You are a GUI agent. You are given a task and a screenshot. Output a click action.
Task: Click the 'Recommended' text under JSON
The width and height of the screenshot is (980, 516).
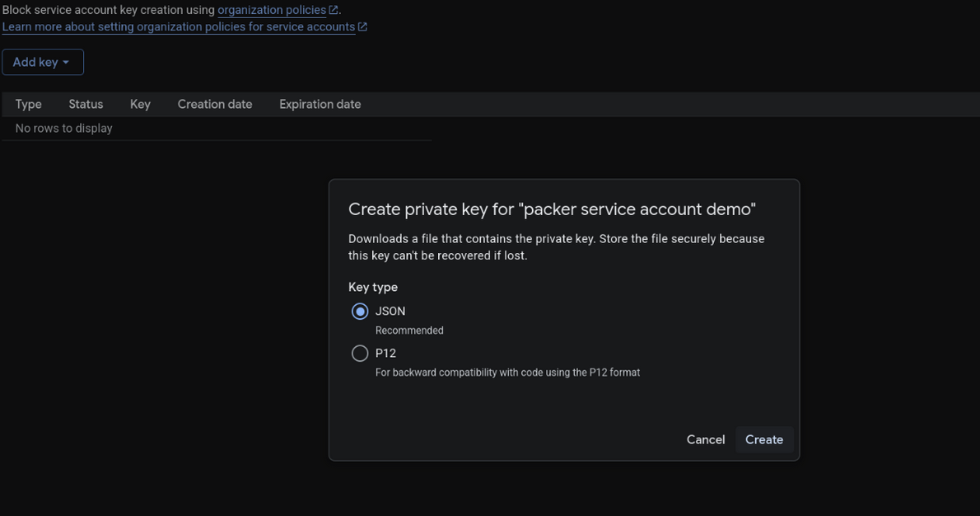pyautogui.click(x=409, y=331)
